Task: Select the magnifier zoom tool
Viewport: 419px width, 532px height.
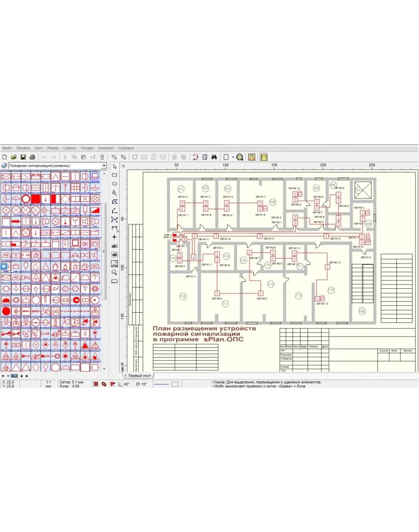Action: pos(115,272)
